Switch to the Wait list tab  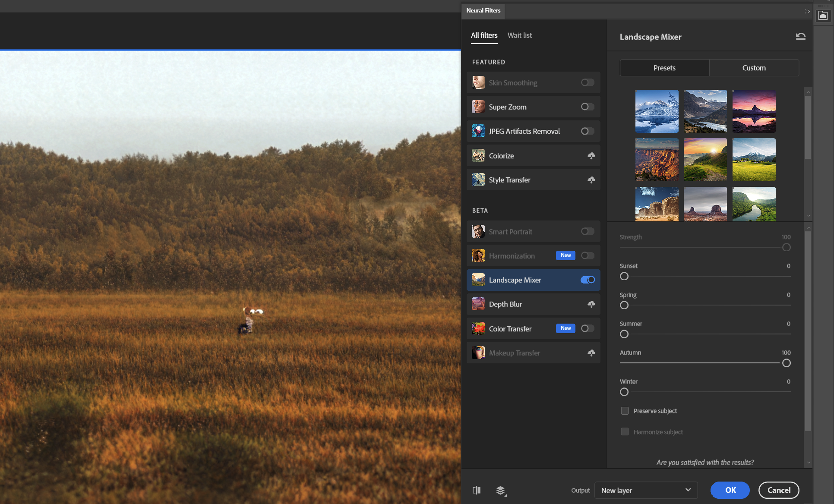pyautogui.click(x=519, y=35)
